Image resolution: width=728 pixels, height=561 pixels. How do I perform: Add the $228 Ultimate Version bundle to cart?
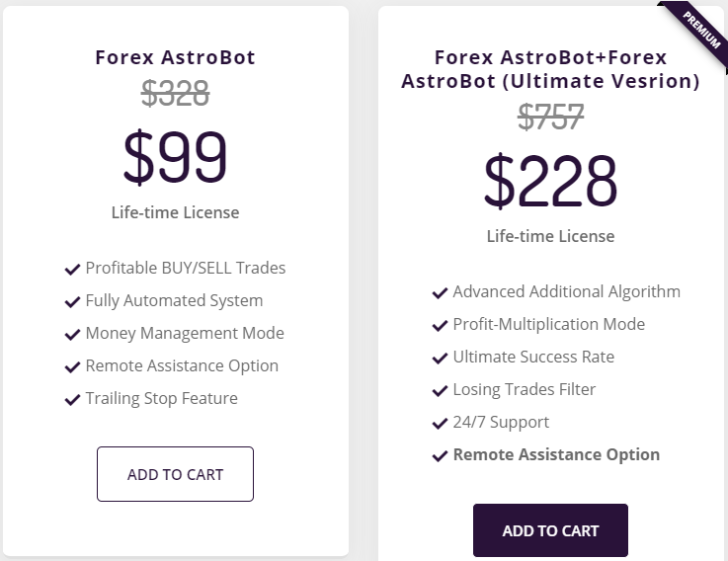pyautogui.click(x=550, y=530)
